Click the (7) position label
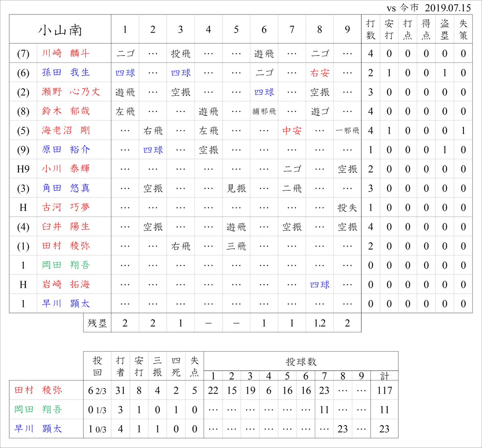 click(x=23, y=53)
